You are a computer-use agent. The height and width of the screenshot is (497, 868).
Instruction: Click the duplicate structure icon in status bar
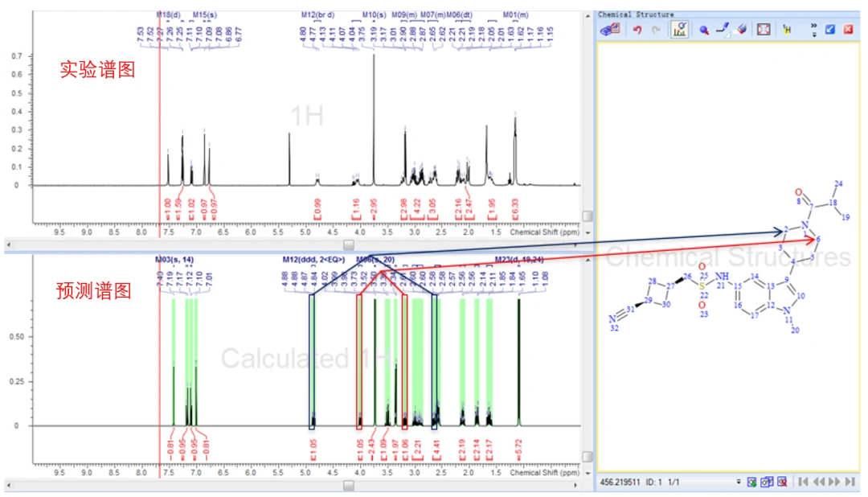(x=767, y=482)
